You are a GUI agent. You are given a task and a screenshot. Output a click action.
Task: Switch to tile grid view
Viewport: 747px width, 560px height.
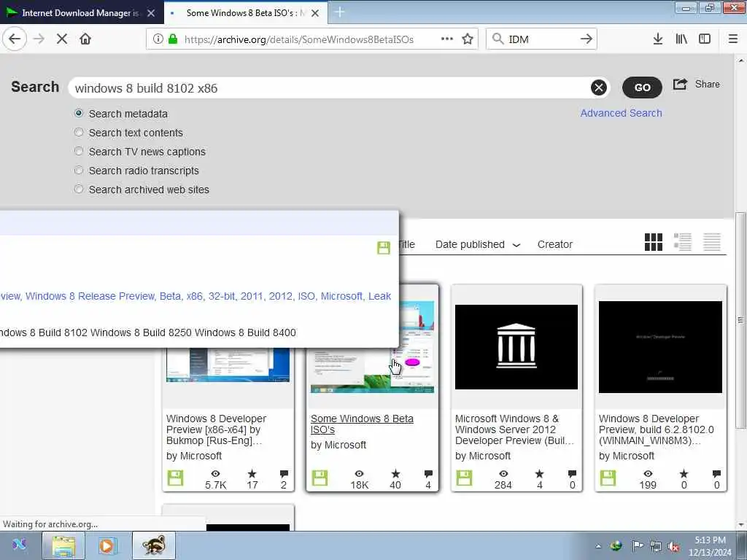click(x=654, y=242)
